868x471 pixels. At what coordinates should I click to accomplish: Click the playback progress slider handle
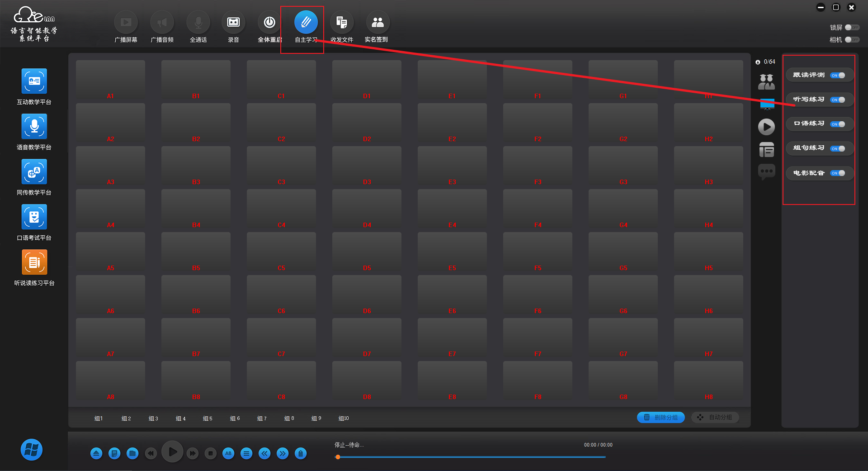pos(338,457)
